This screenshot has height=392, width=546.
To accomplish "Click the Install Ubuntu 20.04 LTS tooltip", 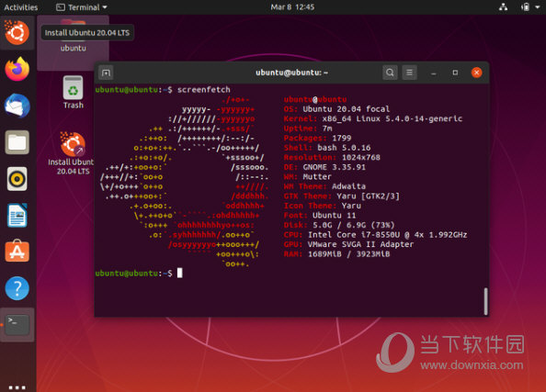I will coord(87,33).
